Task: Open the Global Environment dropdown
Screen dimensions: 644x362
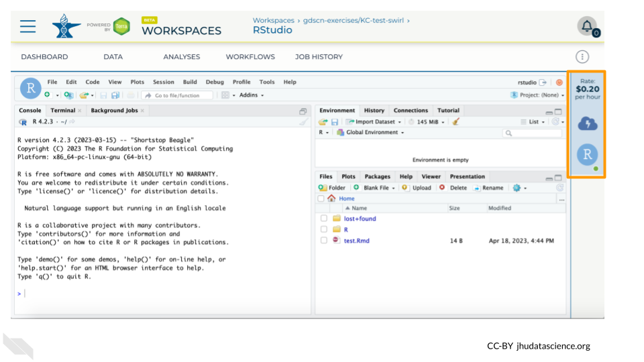Action: 370,132
